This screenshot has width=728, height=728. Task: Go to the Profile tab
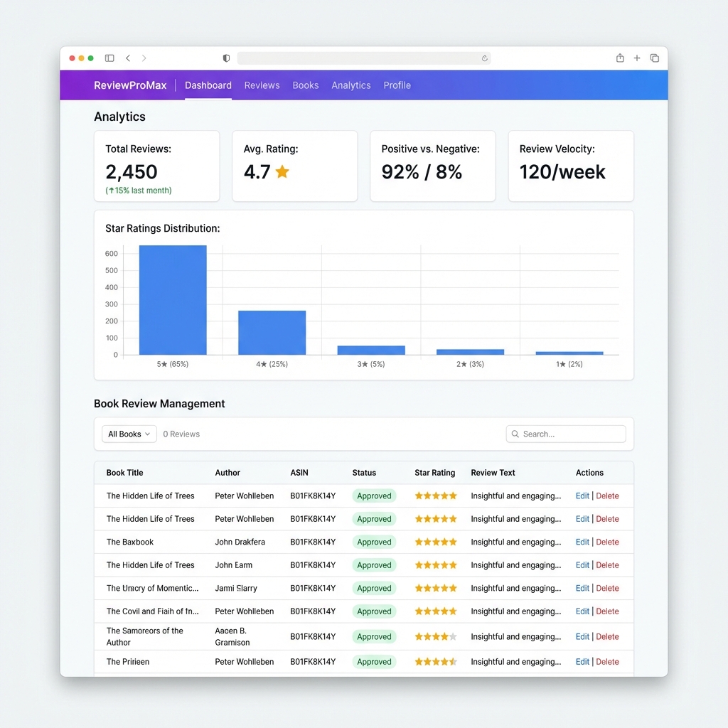pyautogui.click(x=397, y=85)
